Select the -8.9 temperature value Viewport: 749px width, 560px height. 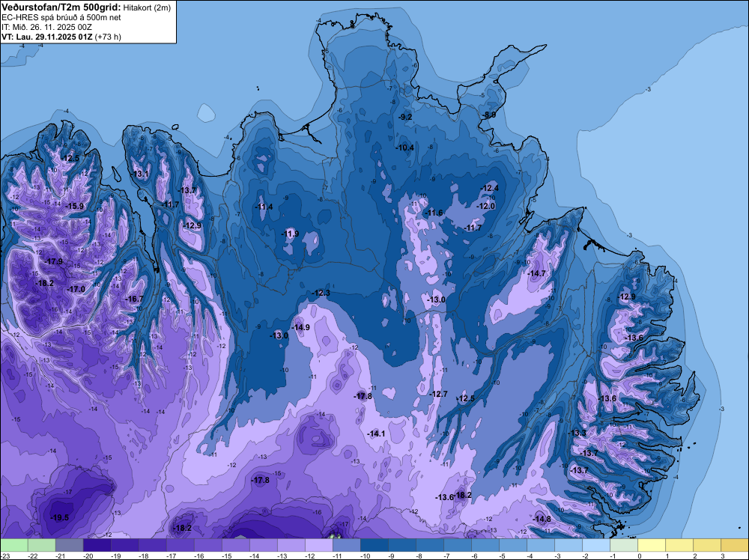click(x=488, y=115)
